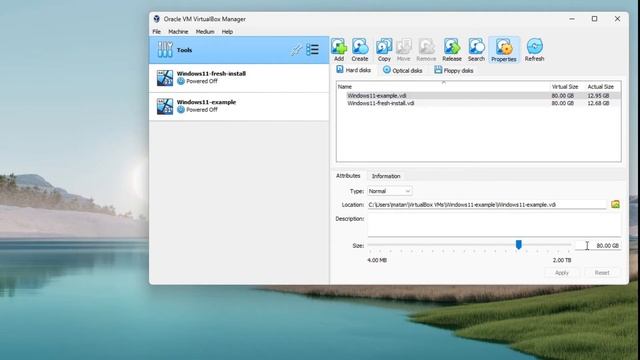
Task: Switch to the Hard disks tab
Action: point(353,70)
